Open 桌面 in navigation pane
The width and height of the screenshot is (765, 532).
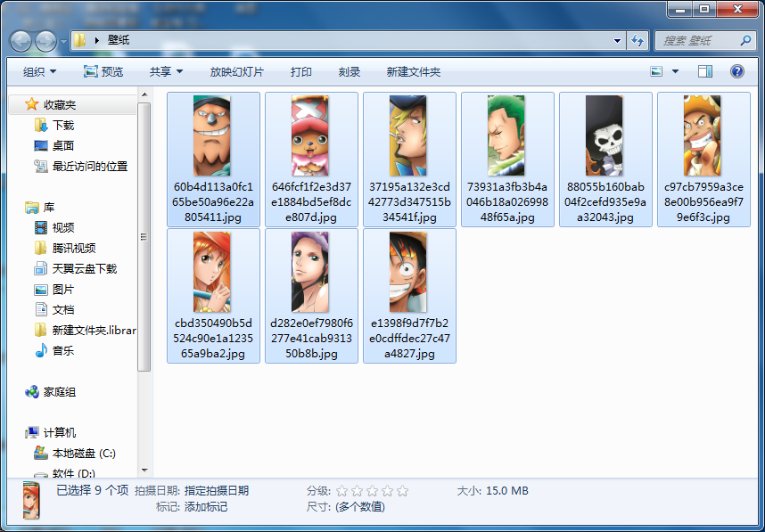click(63, 146)
